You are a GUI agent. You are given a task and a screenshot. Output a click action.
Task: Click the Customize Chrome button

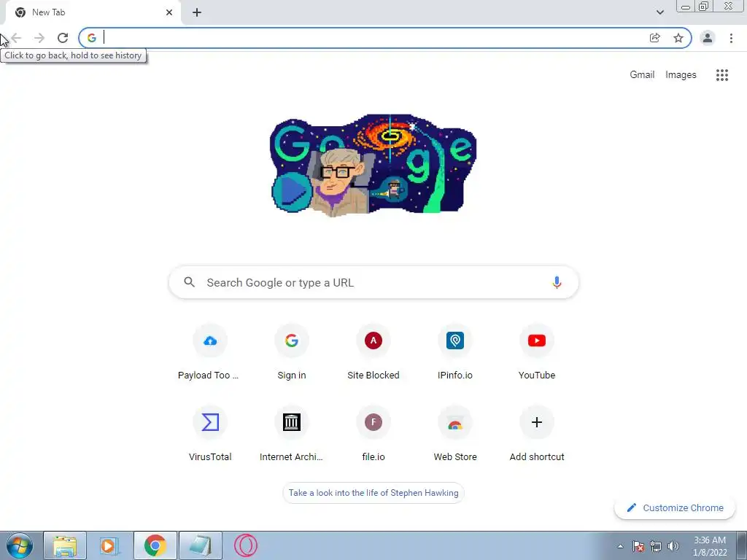[x=675, y=508]
